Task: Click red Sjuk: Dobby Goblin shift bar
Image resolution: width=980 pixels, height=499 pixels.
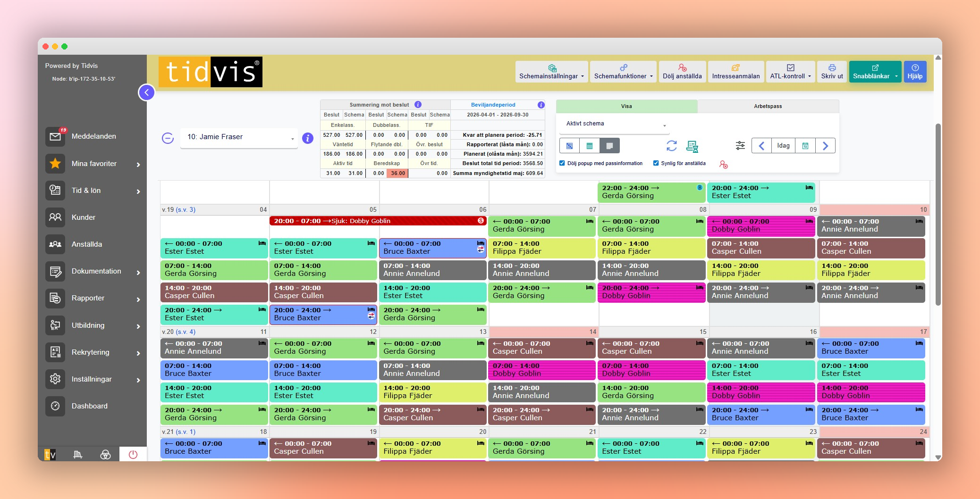Action: pyautogui.click(x=378, y=221)
